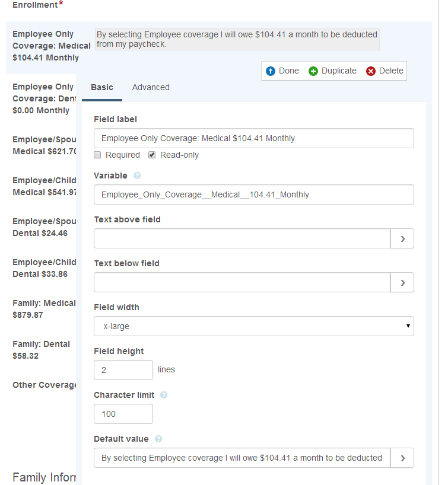
Task: Click into the Field label text box
Action: click(253, 138)
